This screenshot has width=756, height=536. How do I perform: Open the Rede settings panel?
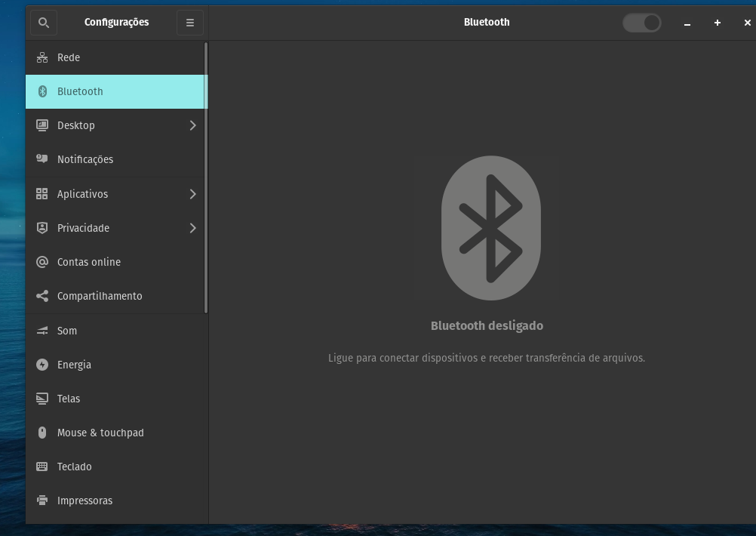click(x=115, y=57)
